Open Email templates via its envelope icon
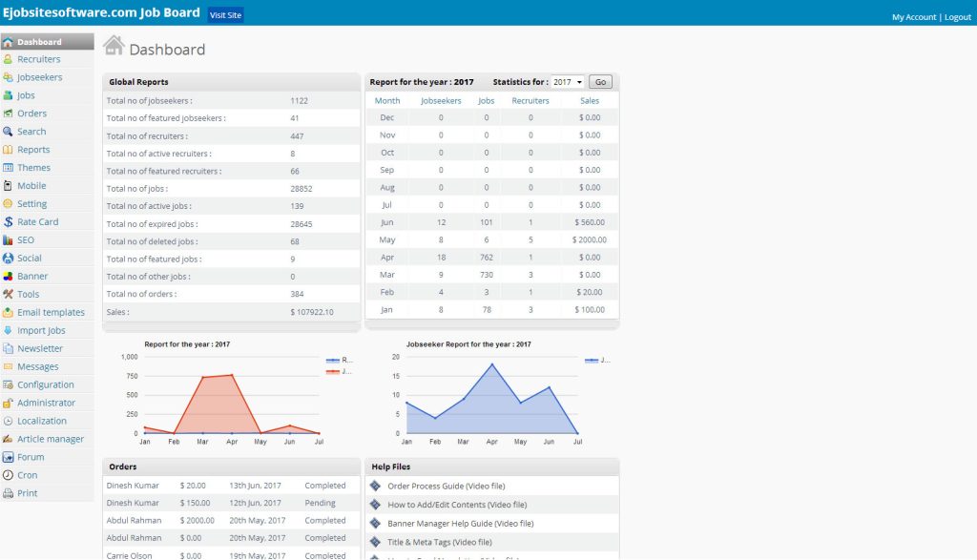 [11, 312]
